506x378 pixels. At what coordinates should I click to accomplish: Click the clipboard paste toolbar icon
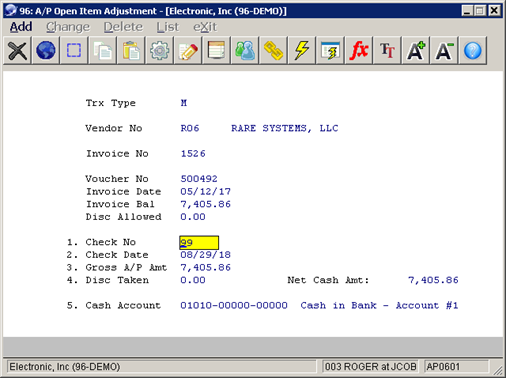(x=131, y=51)
